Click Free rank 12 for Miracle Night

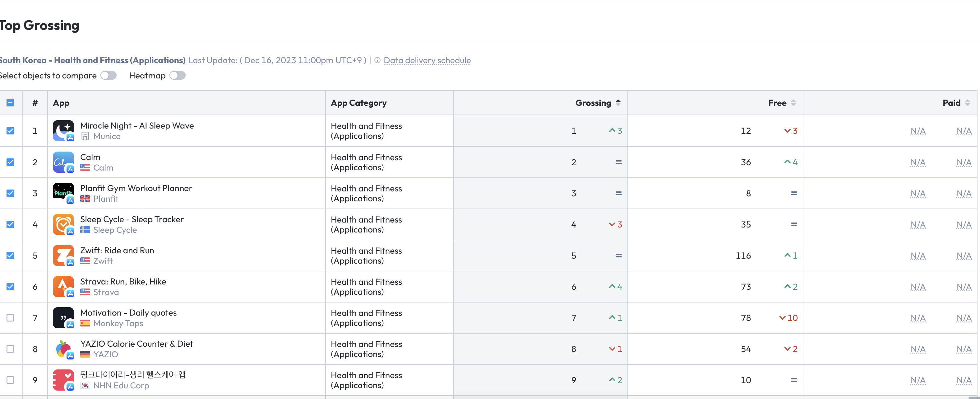[746, 131]
